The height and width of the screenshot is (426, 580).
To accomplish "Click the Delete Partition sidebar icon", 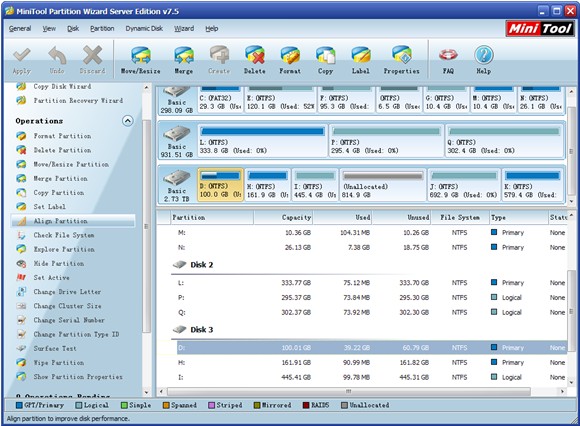I will (x=21, y=150).
